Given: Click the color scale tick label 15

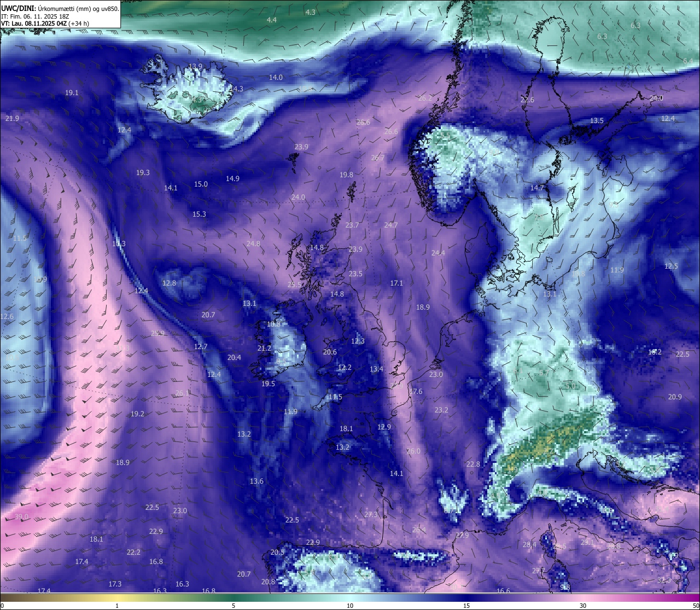Looking at the screenshot, I should (x=466, y=606).
